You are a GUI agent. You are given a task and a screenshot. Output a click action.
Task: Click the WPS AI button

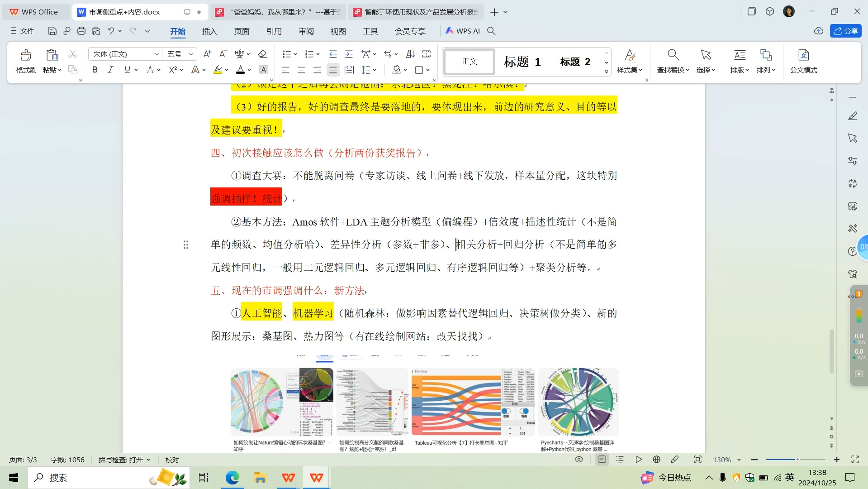coord(463,31)
